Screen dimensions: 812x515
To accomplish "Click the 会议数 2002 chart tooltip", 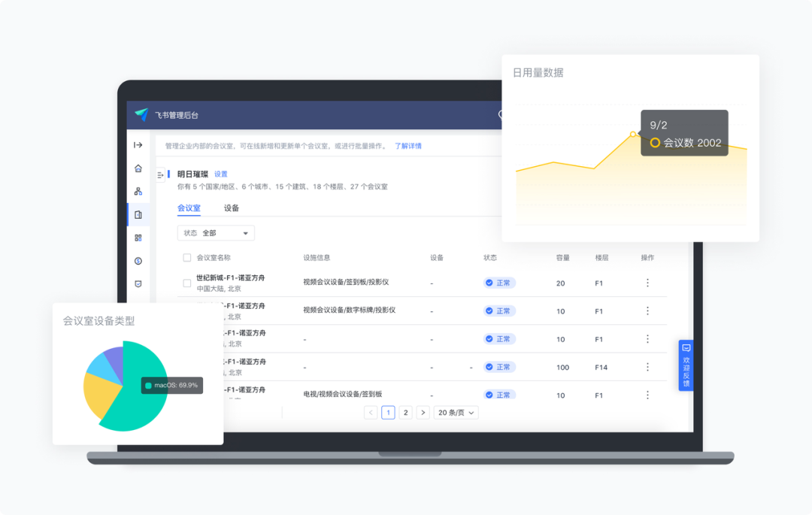I will click(x=685, y=133).
